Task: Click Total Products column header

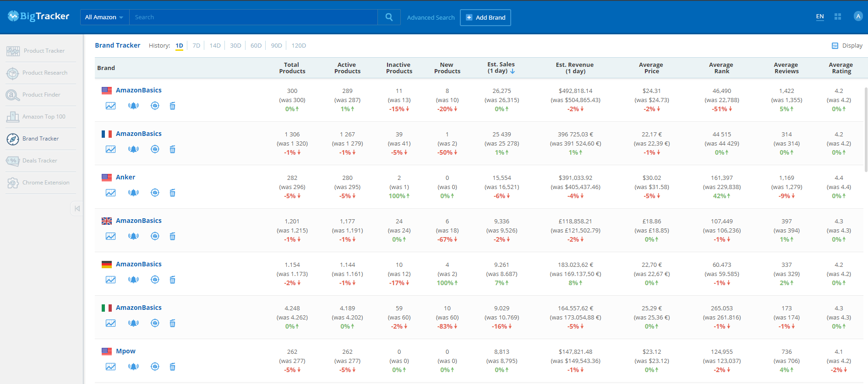Action: (292, 68)
